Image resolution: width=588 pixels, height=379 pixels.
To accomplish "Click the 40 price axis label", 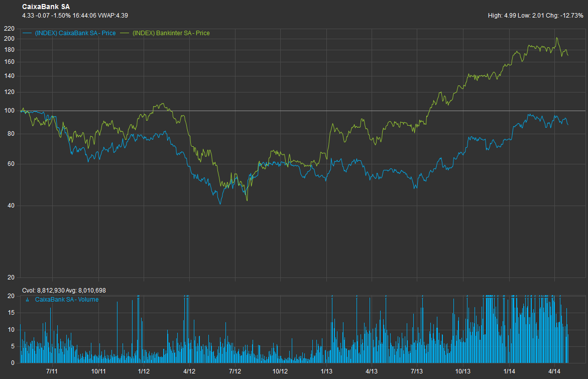I will 11,206.
